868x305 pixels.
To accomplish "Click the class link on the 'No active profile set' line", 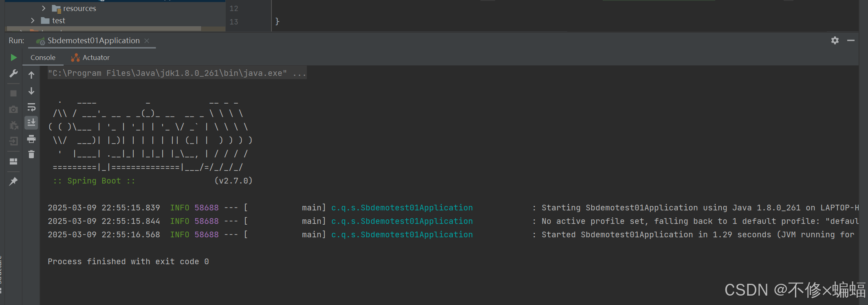I will click(402, 221).
